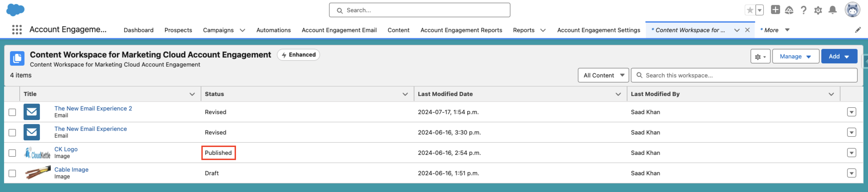This screenshot has height=192, width=868.
Task: Expand the Campaigns tab dropdown chevron
Action: (x=242, y=30)
